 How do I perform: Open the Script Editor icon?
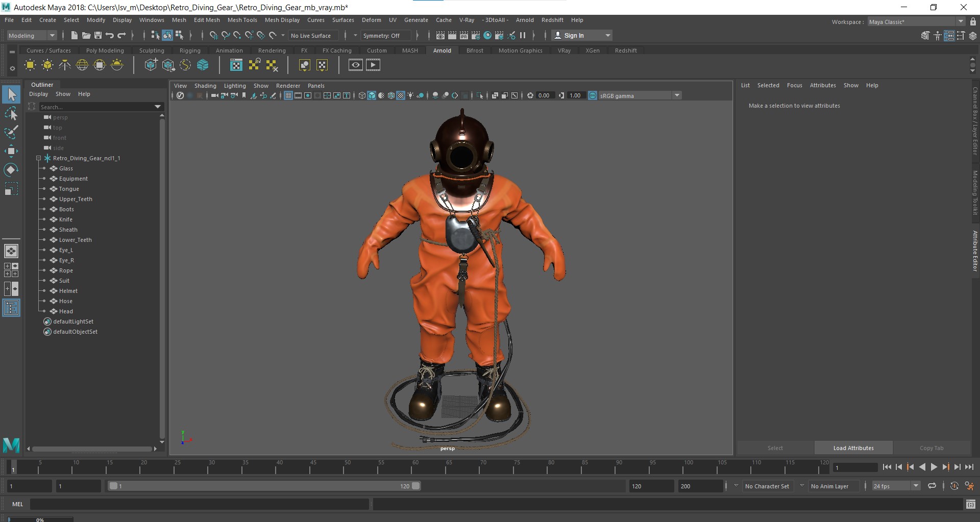[971, 504]
